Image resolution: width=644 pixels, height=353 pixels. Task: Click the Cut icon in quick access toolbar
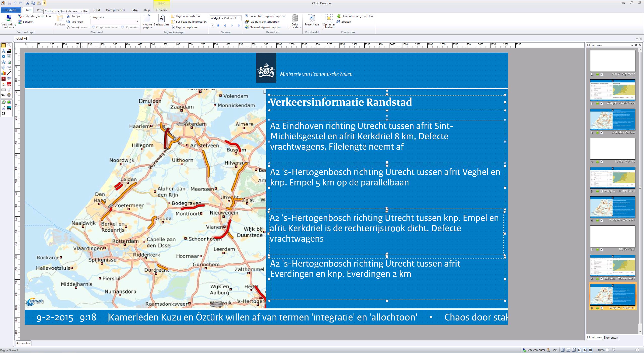(x=28, y=3)
